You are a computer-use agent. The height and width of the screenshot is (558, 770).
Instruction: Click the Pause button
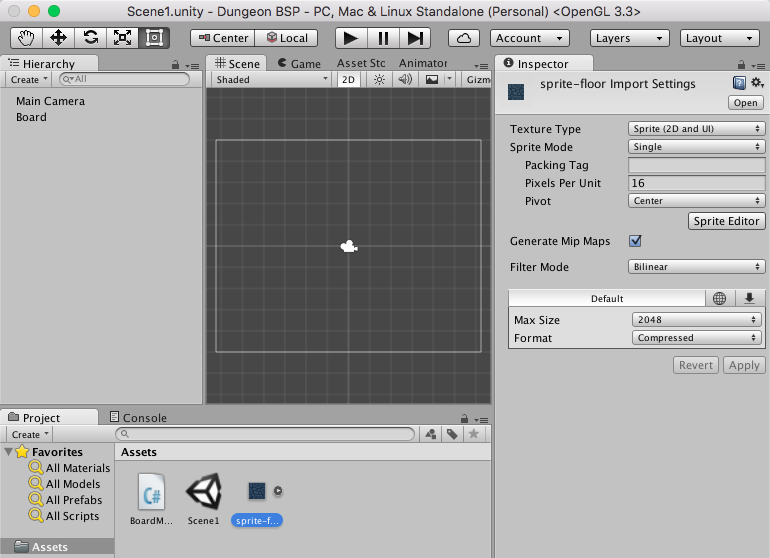383,38
